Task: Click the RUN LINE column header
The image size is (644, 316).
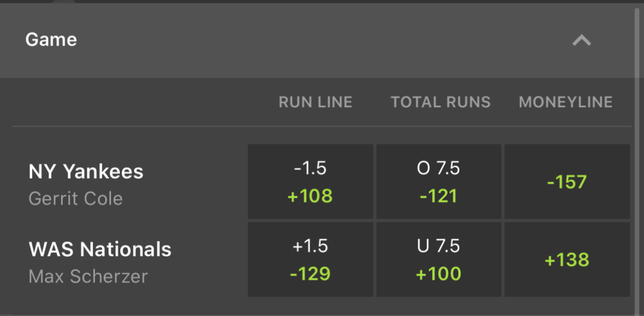Action: 315,102
